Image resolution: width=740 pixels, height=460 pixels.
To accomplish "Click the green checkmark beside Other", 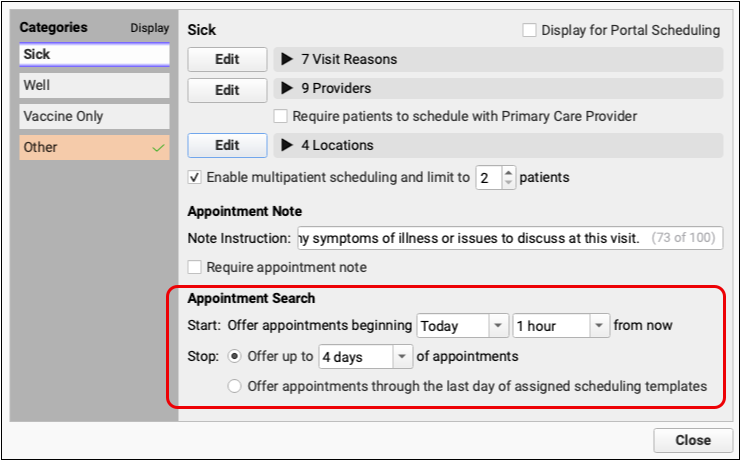I will pos(158,148).
